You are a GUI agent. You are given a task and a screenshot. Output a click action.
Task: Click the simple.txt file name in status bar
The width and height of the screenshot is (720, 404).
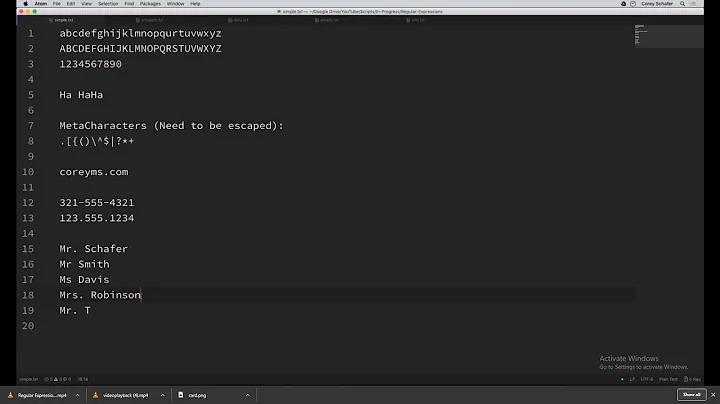28,379
